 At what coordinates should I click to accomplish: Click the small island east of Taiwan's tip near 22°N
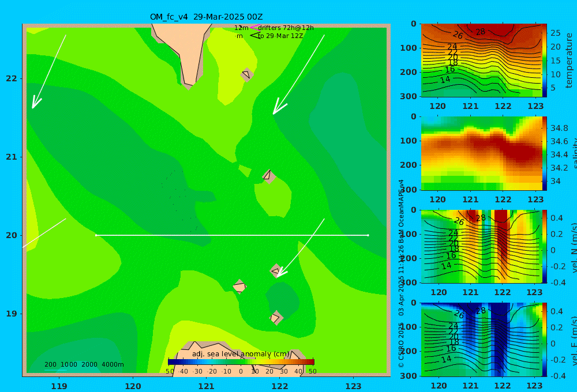[x=247, y=74]
